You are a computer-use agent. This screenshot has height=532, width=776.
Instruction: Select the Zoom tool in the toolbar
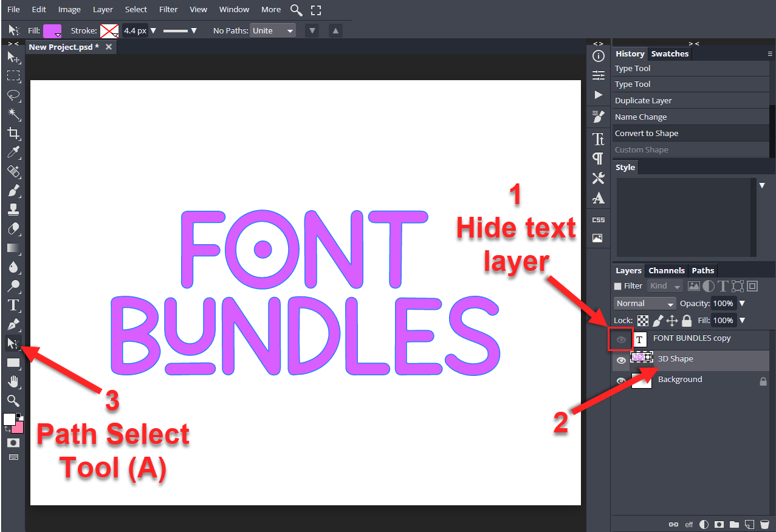13,401
